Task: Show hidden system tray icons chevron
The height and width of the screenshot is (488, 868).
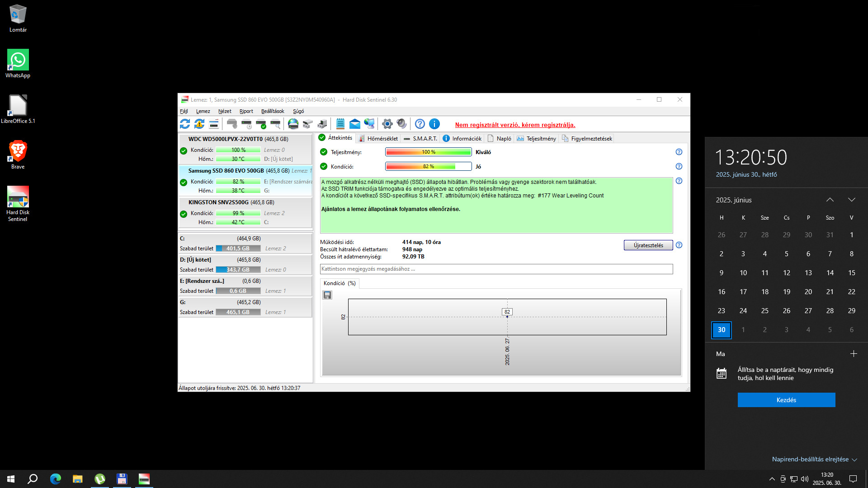Action: pos(772,479)
